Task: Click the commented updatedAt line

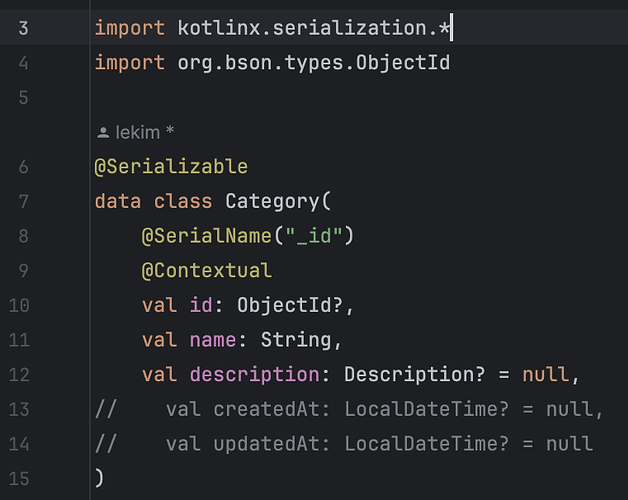Action: click(x=378, y=443)
